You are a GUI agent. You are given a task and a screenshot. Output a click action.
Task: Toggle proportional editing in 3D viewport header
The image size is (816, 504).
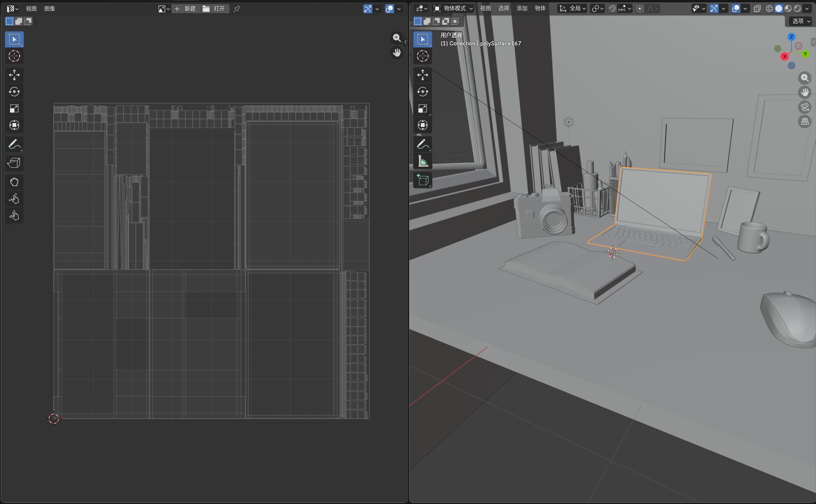[640, 9]
